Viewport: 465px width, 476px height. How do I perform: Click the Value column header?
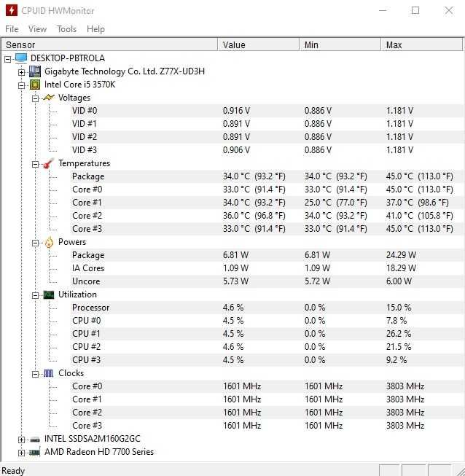tap(259, 44)
